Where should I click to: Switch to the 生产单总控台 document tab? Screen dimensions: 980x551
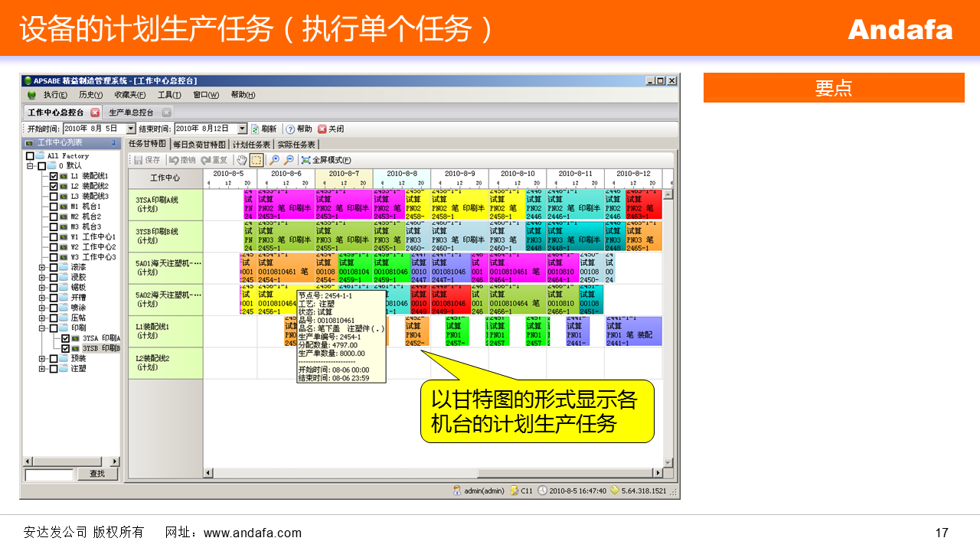click(131, 112)
